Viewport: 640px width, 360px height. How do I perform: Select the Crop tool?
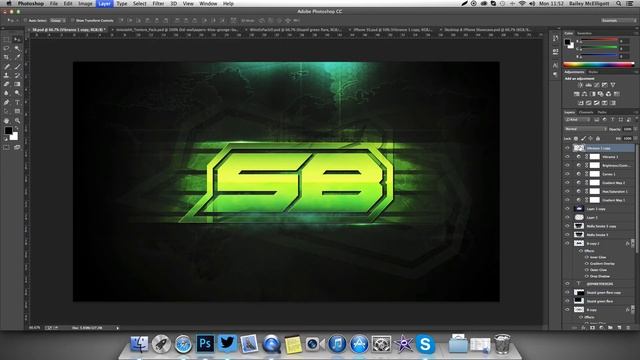tap(7, 58)
